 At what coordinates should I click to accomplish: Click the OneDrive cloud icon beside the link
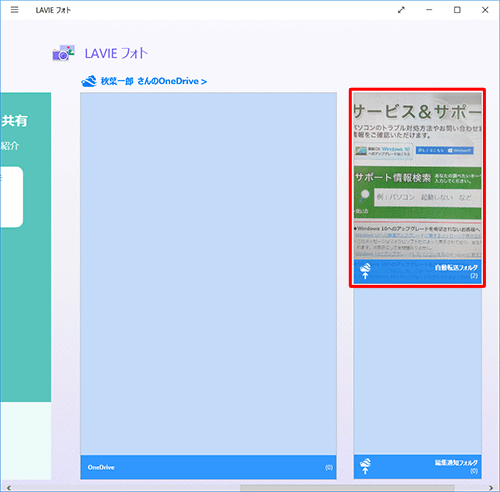click(89, 81)
